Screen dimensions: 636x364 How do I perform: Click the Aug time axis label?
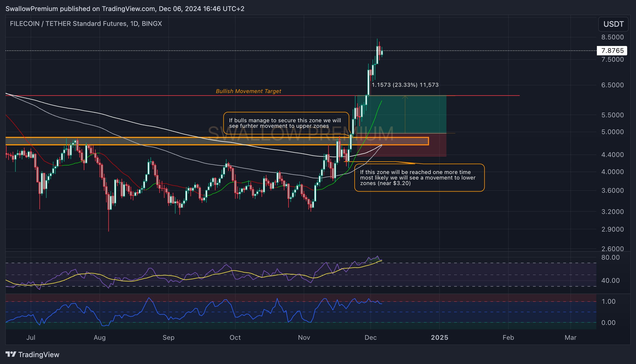coord(100,338)
